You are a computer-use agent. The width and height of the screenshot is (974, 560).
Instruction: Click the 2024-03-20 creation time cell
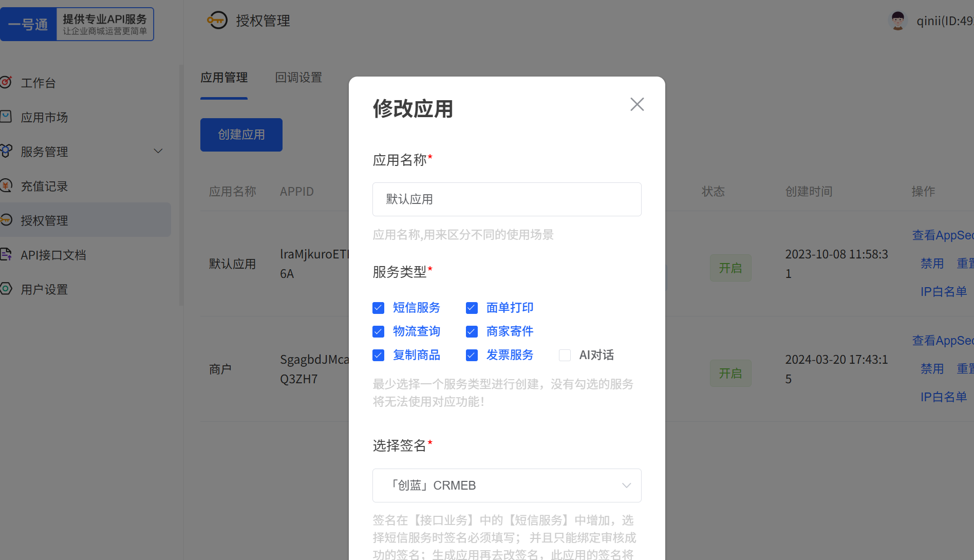point(836,369)
